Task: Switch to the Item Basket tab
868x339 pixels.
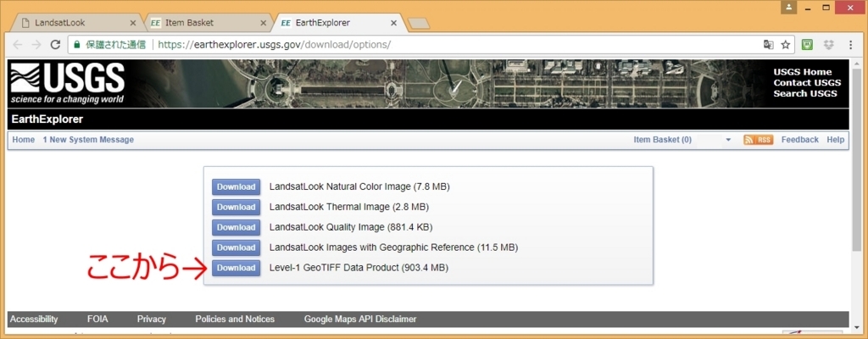Action: coord(208,23)
